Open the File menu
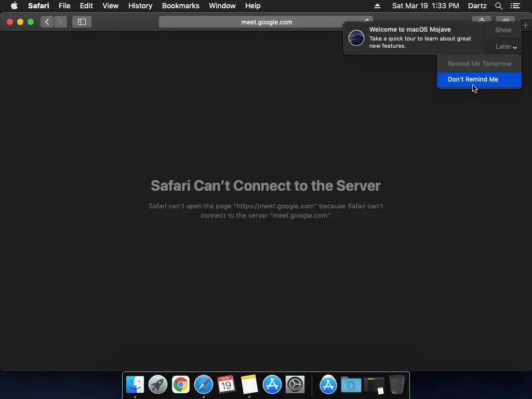532x399 pixels. 64,6
